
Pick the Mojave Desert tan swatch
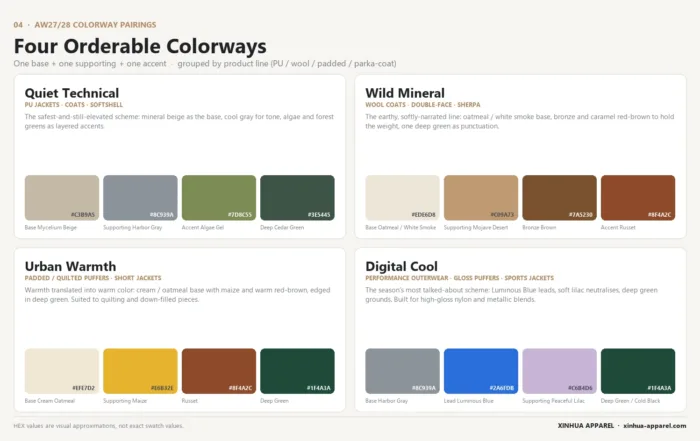481,198
